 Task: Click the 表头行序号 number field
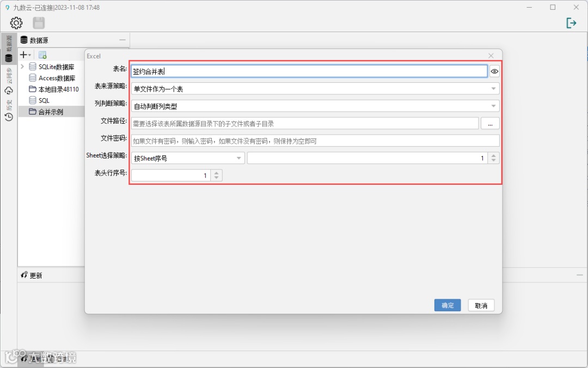point(171,176)
